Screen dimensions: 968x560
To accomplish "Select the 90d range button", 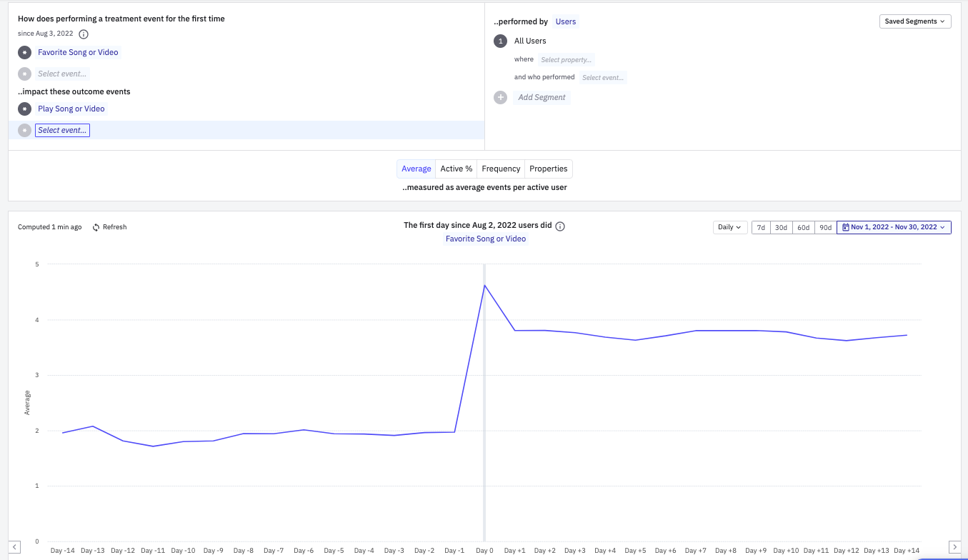I will point(826,227).
